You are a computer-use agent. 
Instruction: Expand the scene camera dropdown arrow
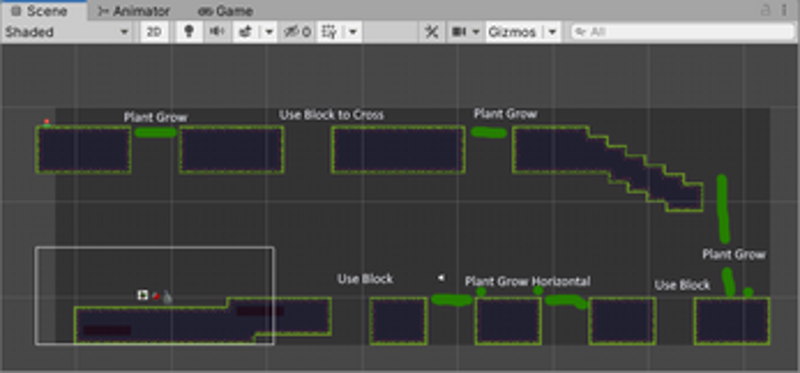pyautogui.click(x=476, y=32)
